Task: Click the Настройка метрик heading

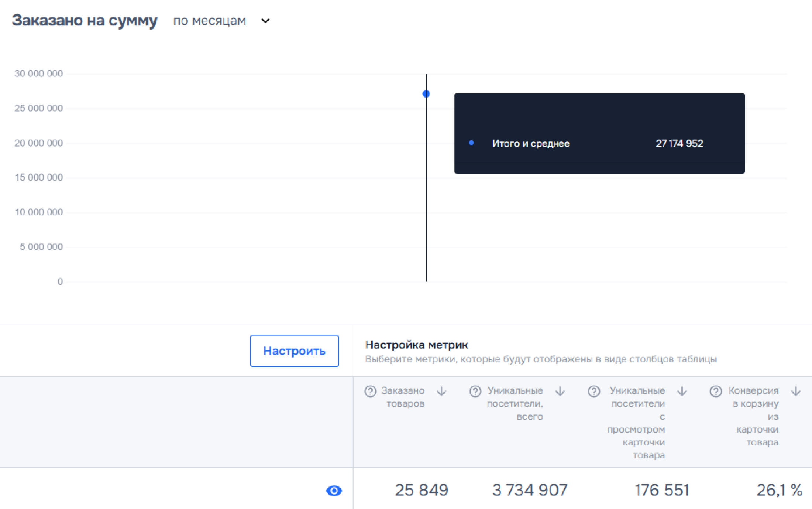Action: click(x=416, y=345)
